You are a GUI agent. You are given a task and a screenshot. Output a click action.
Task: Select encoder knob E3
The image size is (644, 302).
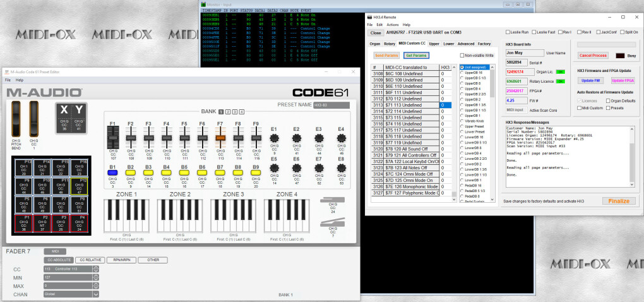pyautogui.click(x=319, y=138)
